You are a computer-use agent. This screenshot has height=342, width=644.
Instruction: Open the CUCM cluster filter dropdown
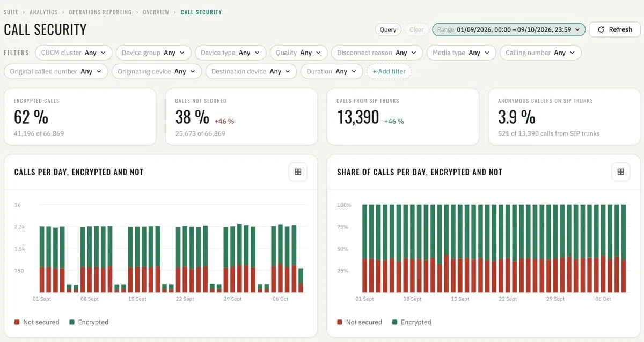[x=74, y=53]
